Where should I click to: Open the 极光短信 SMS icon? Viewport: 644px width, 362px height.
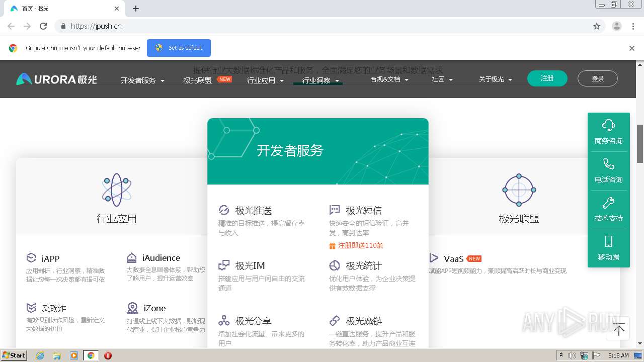tap(335, 210)
